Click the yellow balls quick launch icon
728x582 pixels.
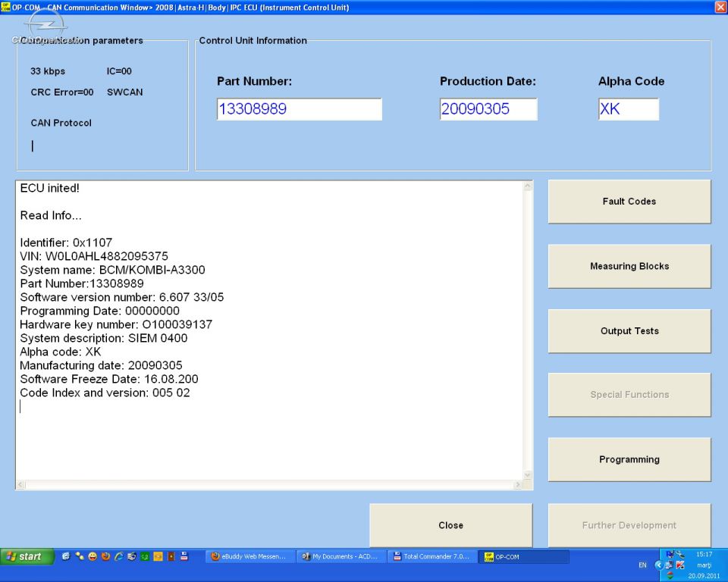click(80, 556)
